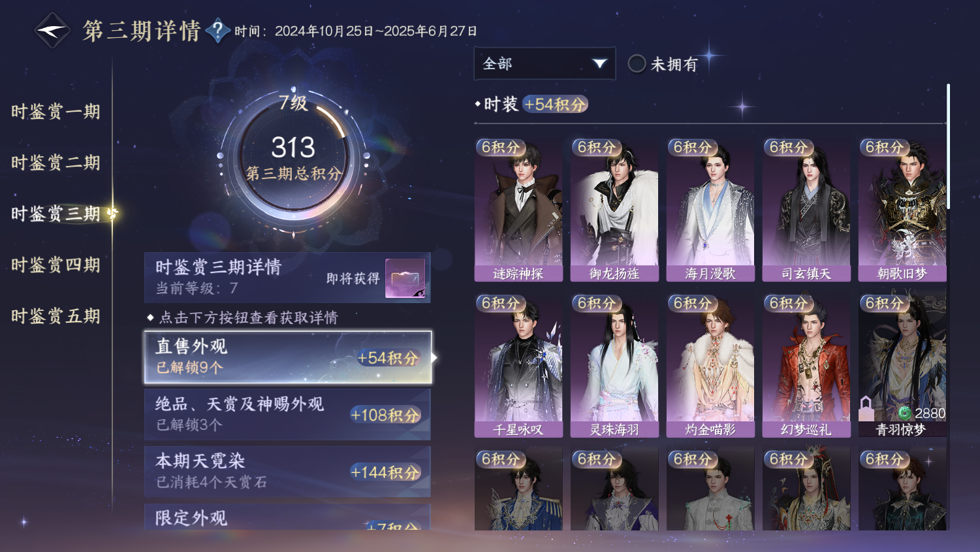
Task: Click the back arrow diamond icon
Action: 52,30
